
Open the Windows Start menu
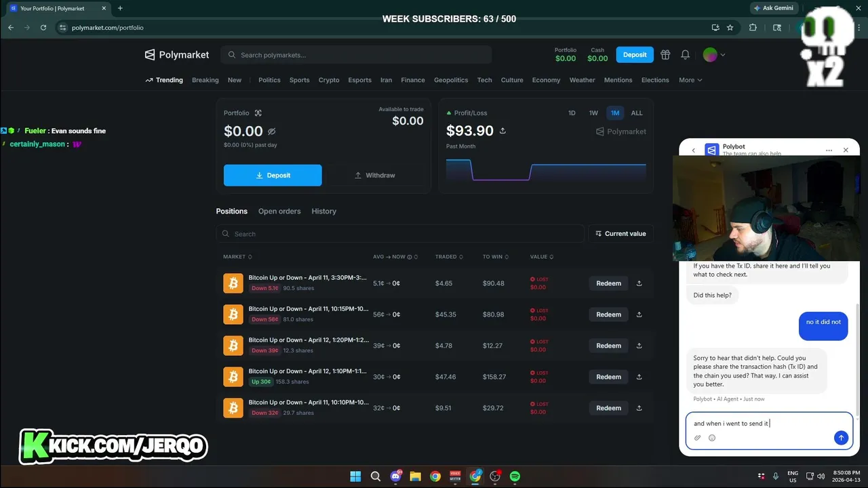click(355, 476)
